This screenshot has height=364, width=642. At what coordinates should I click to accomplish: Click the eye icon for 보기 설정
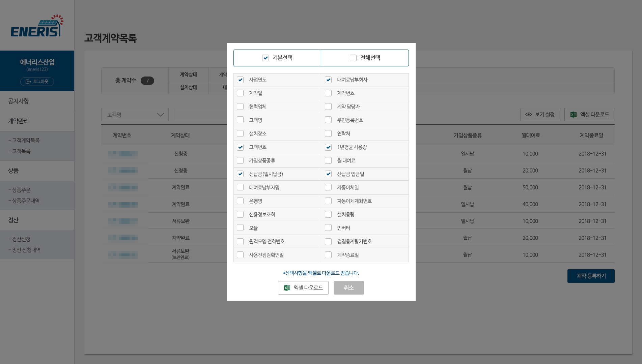tap(528, 115)
